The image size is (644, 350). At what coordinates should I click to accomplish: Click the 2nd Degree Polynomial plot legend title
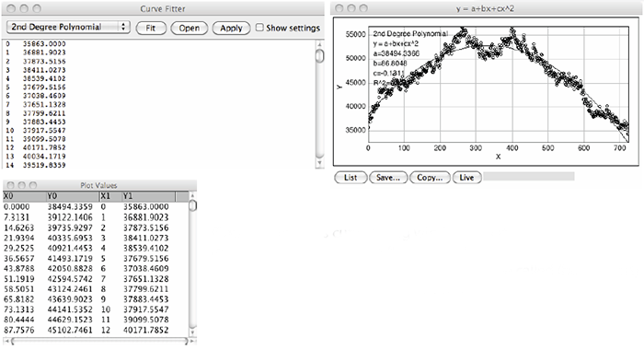[x=410, y=34]
